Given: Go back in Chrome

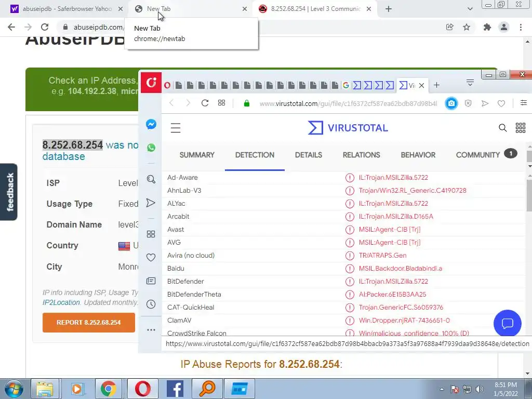Looking at the screenshot, I should 11,27.
